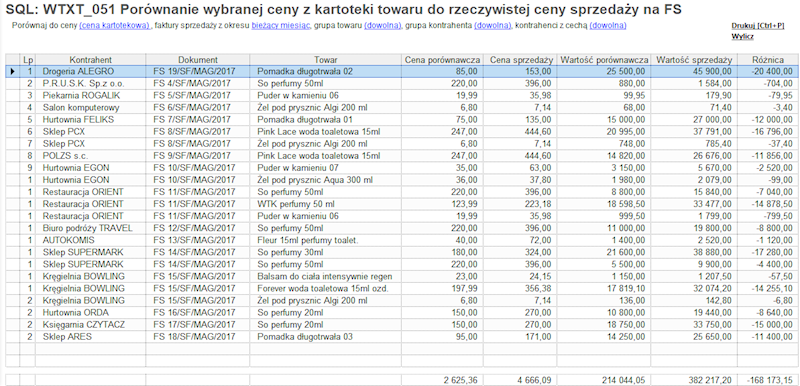800x386 pixels.
Task: Select the 'Księgarnia CZYTACZ' cell
Action: click(x=91, y=324)
